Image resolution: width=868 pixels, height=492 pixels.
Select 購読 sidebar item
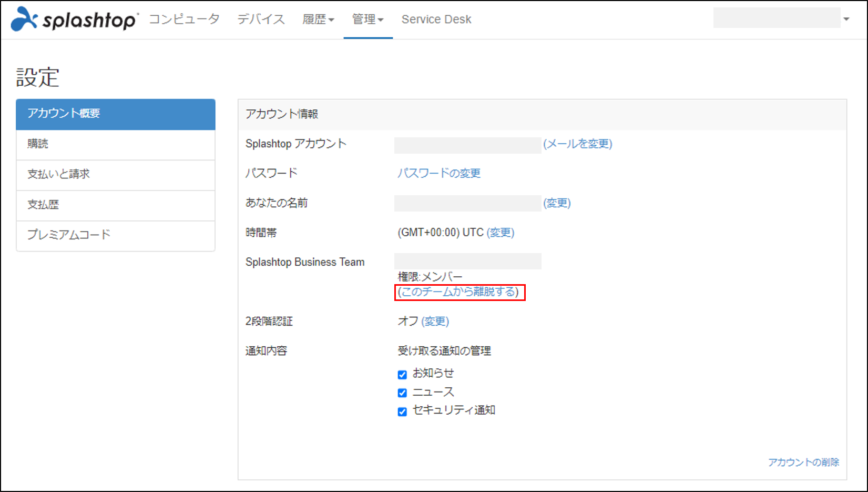116,145
